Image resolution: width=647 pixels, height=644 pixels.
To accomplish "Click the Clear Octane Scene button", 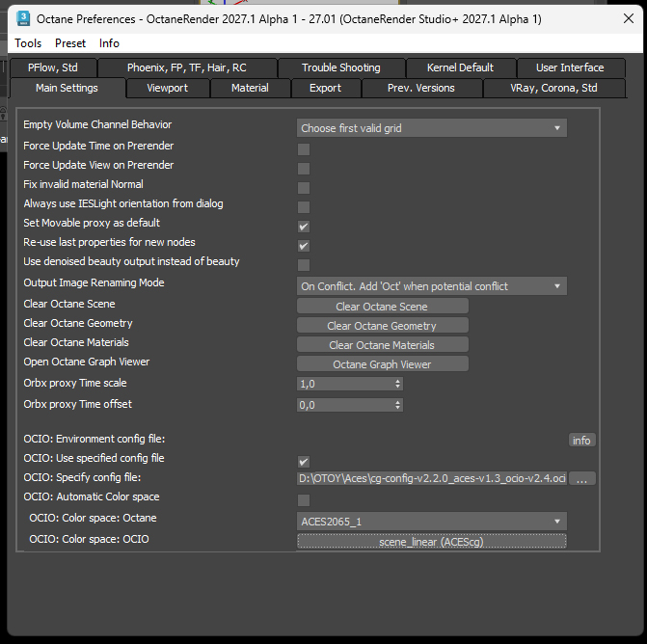I will (x=383, y=307).
